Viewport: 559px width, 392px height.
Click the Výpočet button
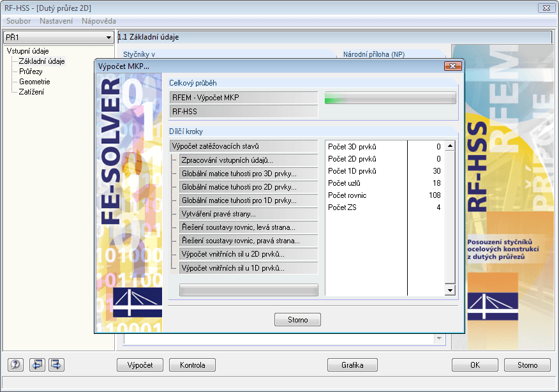[140, 365]
